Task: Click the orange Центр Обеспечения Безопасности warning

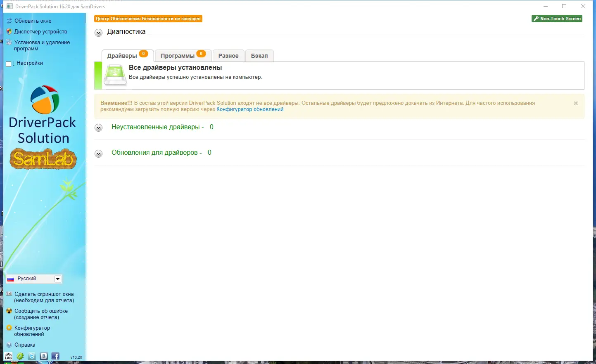Action: (x=148, y=19)
